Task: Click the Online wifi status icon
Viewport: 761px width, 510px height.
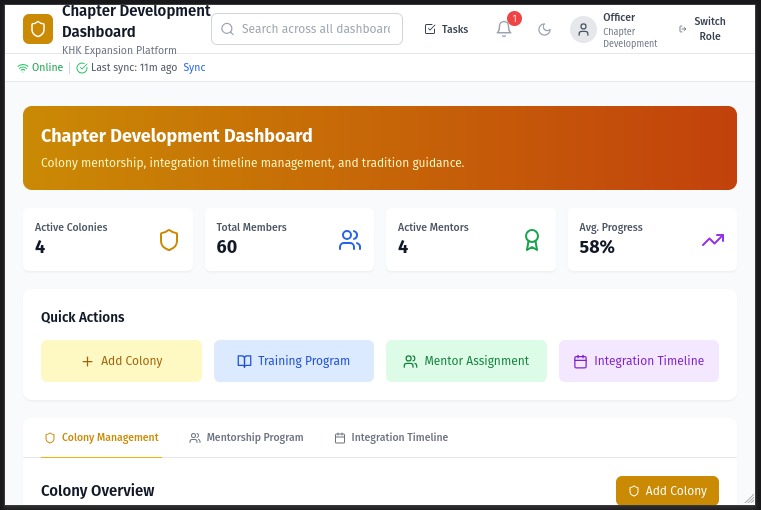Action: pos(23,68)
